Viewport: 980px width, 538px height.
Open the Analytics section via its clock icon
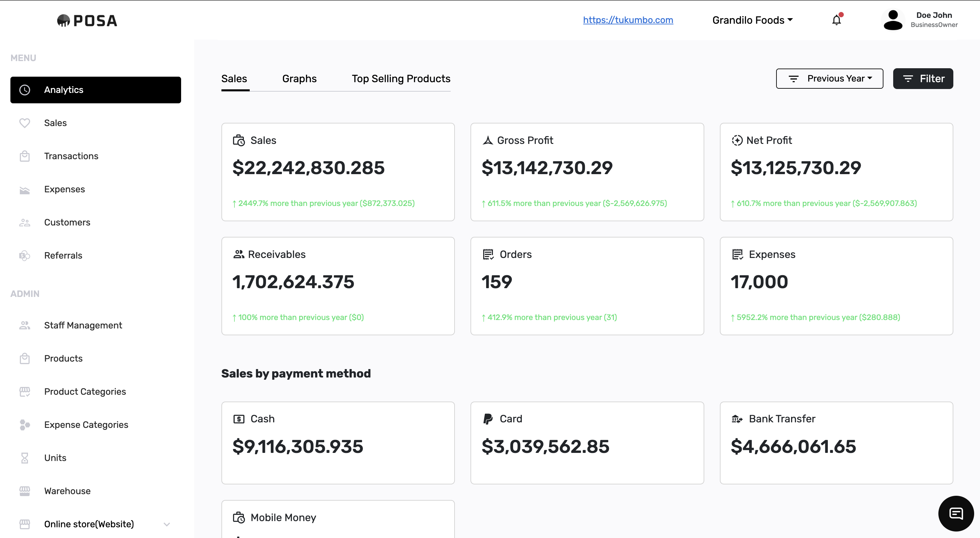(25, 90)
